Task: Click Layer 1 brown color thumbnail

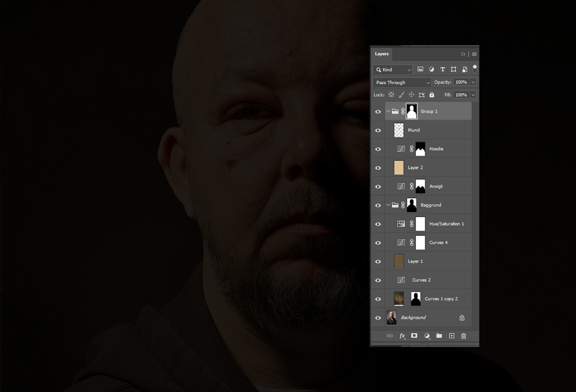Action: click(399, 261)
